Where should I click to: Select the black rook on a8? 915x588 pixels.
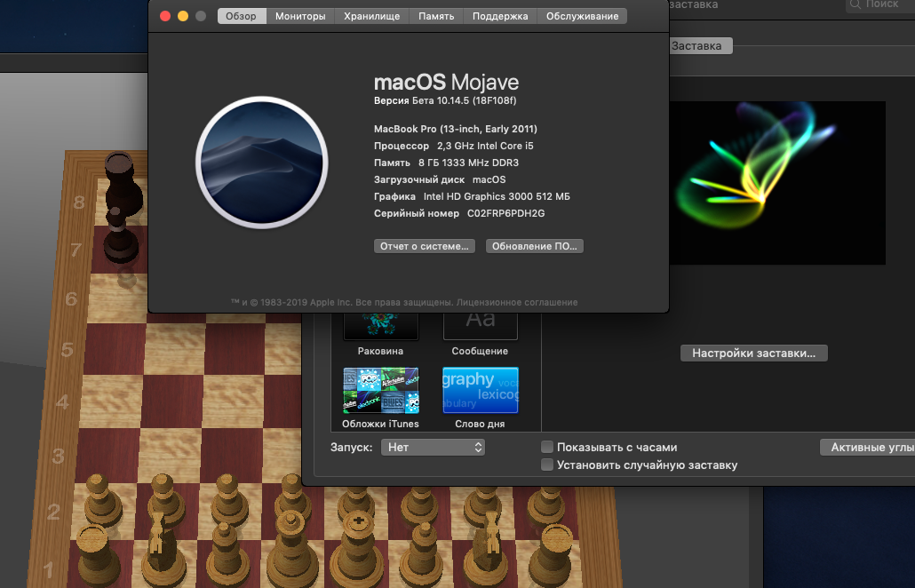(123, 184)
